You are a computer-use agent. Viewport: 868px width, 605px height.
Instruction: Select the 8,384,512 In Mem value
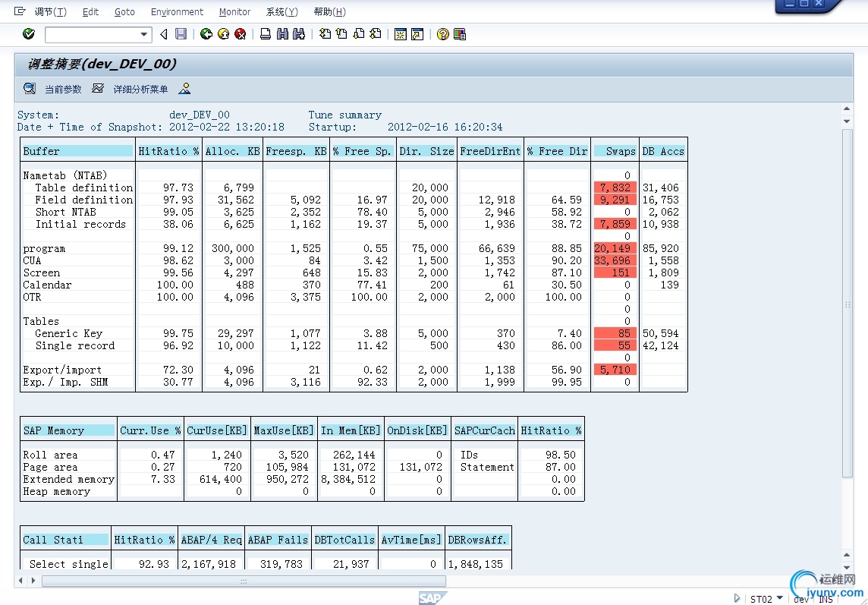(x=348, y=479)
